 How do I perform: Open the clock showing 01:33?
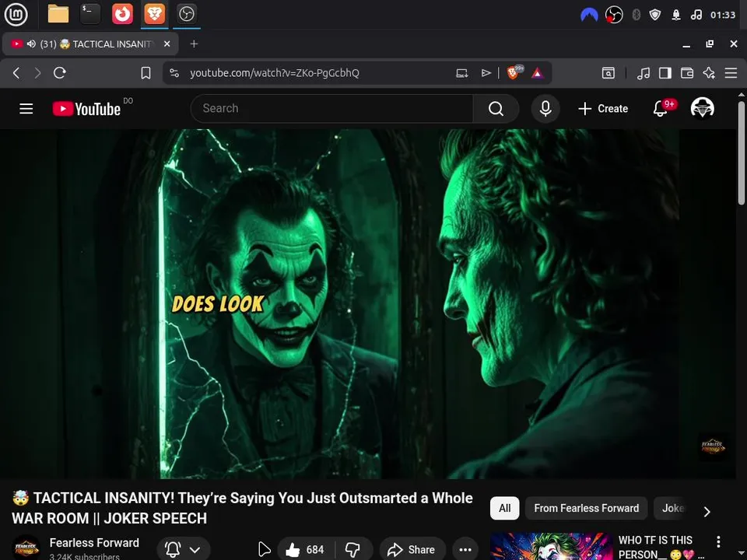(723, 15)
